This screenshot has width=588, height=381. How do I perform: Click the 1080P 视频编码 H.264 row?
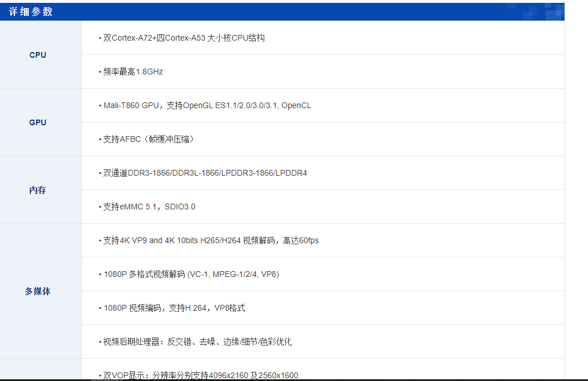click(x=323, y=308)
